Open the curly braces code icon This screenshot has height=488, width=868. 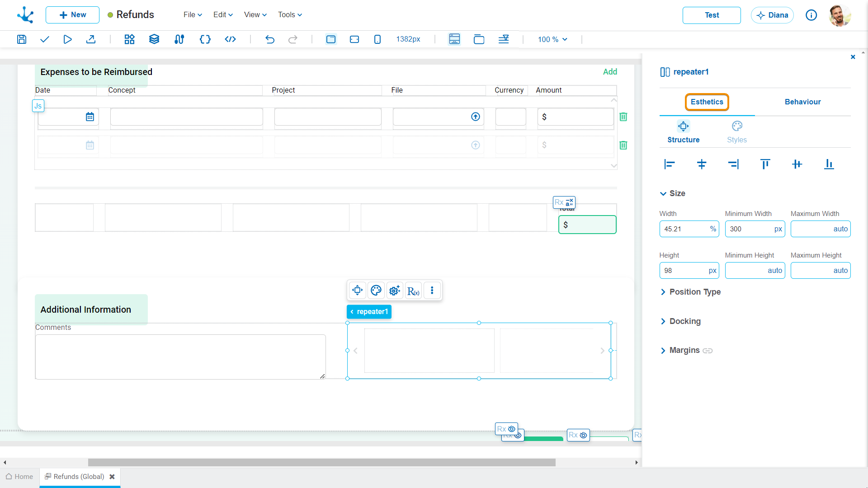point(205,39)
